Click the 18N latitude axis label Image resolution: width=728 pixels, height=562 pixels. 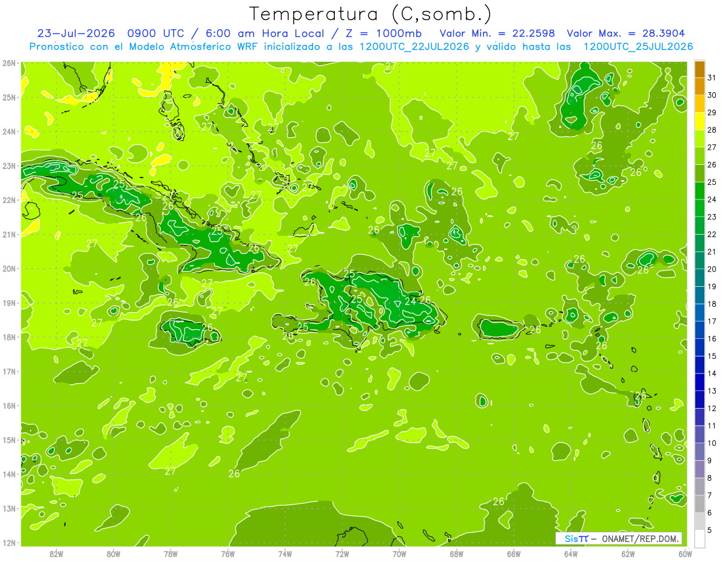[x=8, y=337]
